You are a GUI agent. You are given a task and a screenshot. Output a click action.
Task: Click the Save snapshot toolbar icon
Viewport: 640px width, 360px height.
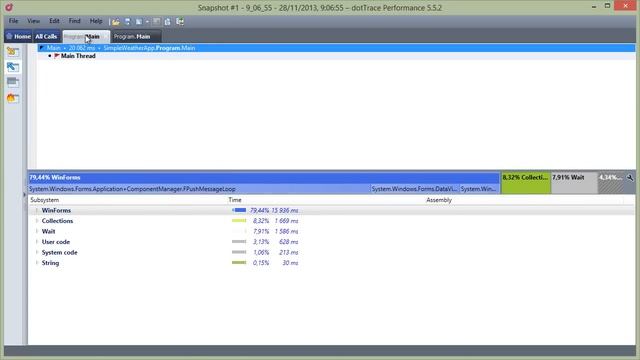coord(127,22)
